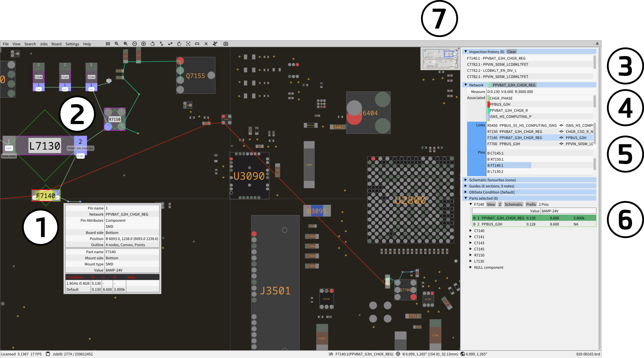The height and width of the screenshot is (358, 644).
Task: Expand the Schematic favourites section
Action: pyautogui.click(x=466, y=180)
